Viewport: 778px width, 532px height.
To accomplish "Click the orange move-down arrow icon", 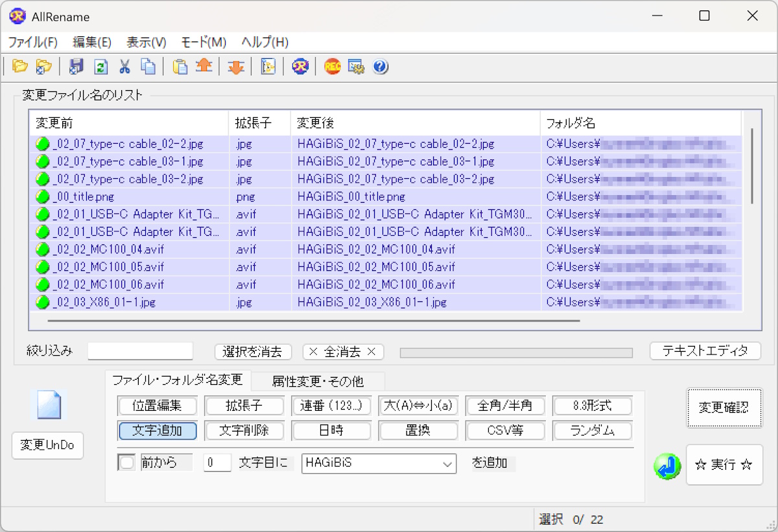I will pos(236,67).
